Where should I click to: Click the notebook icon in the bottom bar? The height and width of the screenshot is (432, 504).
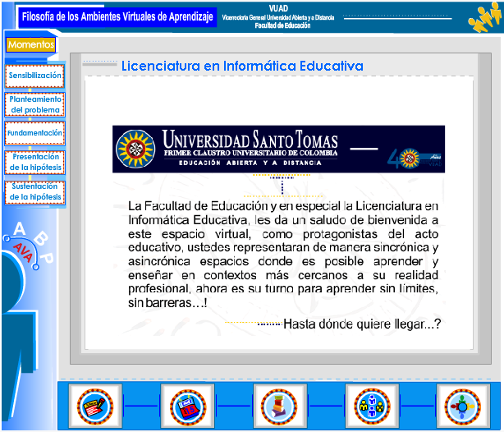pos(95,406)
